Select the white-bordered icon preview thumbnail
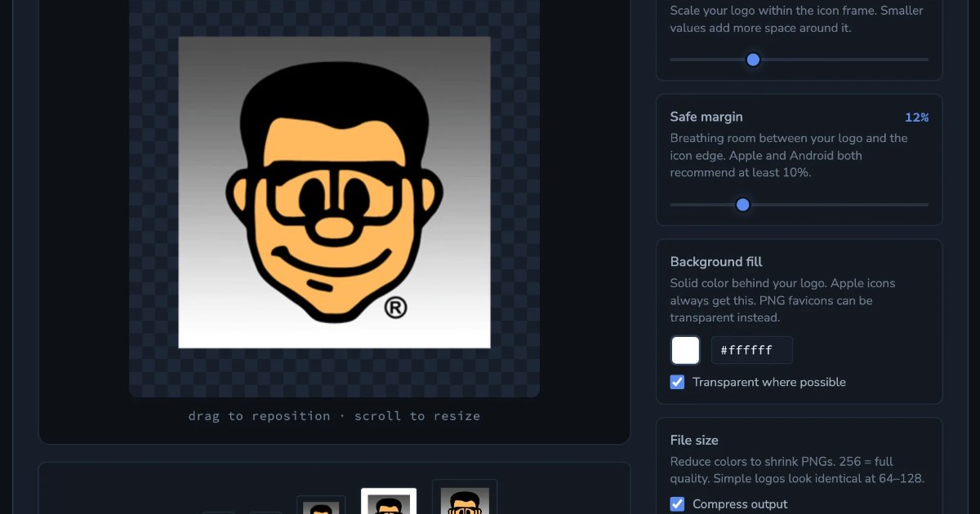Screen dimensions: 980x514 (389, 501)
